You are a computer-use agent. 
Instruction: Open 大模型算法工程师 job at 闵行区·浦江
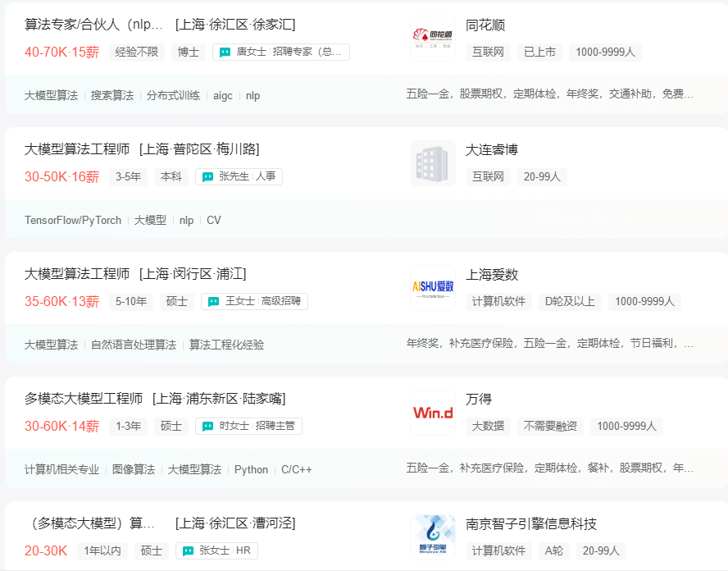coord(77,274)
